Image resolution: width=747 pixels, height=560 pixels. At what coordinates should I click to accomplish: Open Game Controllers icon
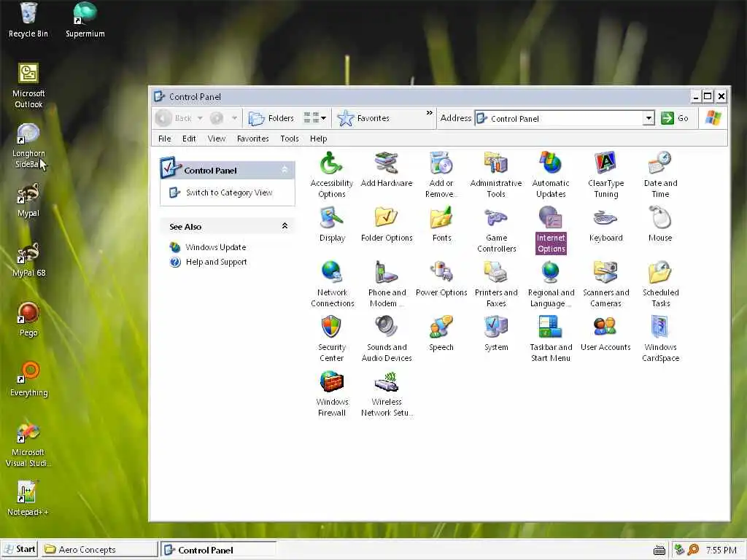coord(496,230)
